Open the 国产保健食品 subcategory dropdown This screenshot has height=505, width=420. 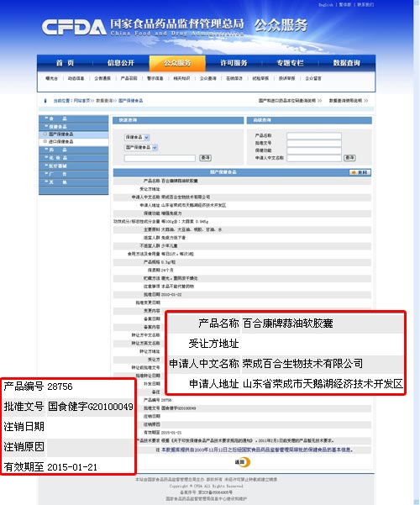coord(141,147)
